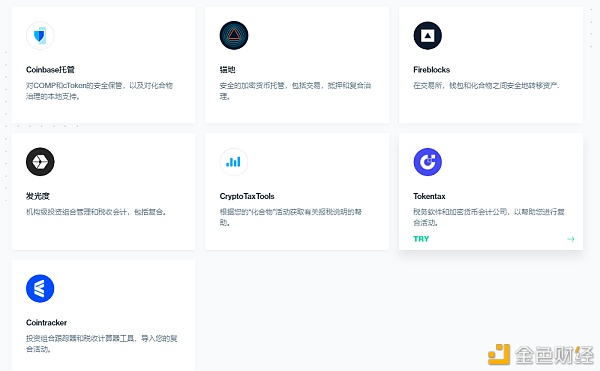Image resolution: width=600 pixels, height=371 pixels.
Task: Select the 锚地 card title
Action: pyautogui.click(x=227, y=70)
